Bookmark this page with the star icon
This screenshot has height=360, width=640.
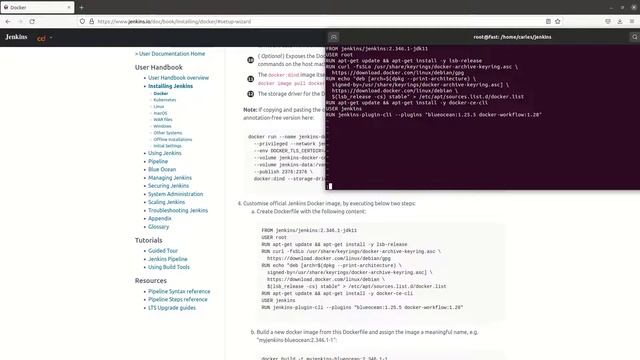[x=558, y=21]
